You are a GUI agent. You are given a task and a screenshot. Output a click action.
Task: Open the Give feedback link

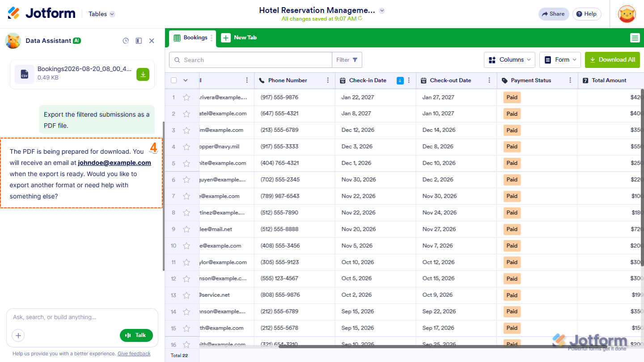pos(134,354)
